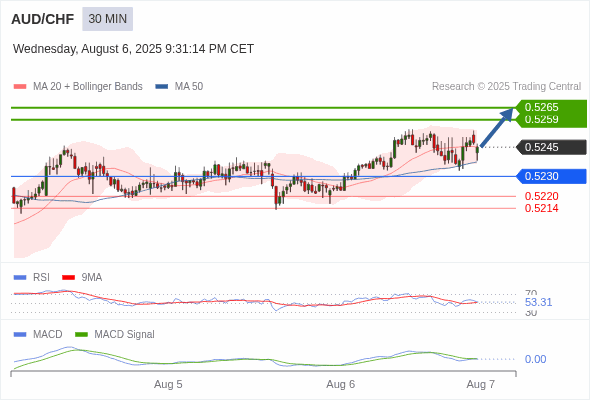The height and width of the screenshot is (400, 590).
Task: Click the Aug 5 date axis marker
Action: [x=168, y=384]
